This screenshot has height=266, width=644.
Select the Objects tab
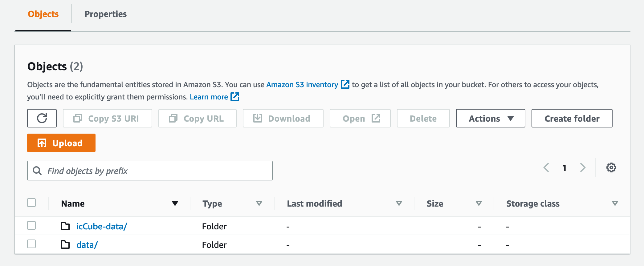(x=43, y=14)
